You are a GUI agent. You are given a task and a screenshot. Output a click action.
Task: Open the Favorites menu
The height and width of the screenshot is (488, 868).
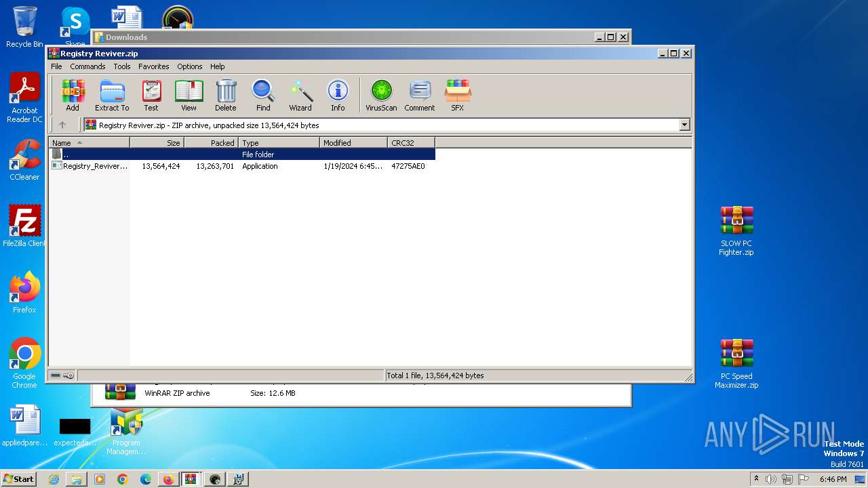tap(154, 66)
